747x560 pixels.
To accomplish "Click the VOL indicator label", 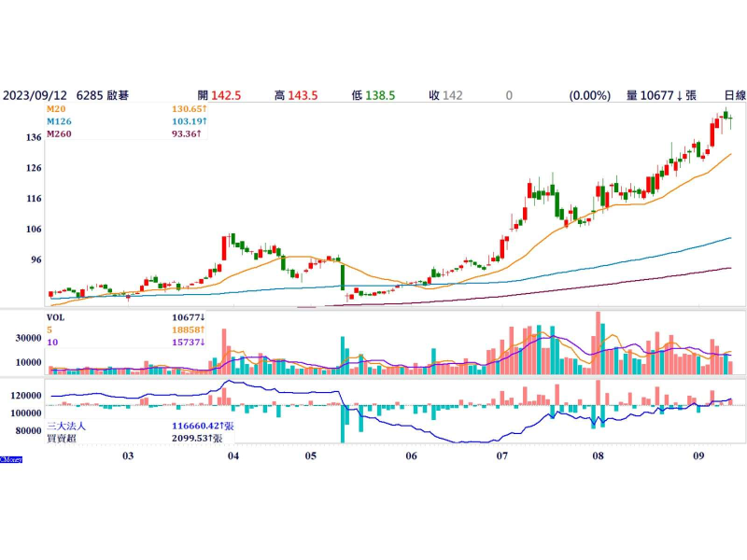I will 57,317.
